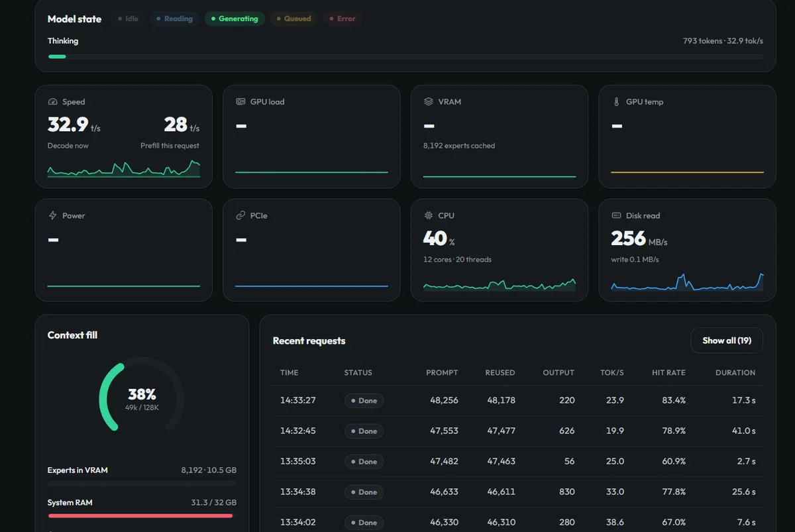Viewport: 795px width, 532px height.
Task: Sort requests by HIT RATE column header
Action: pos(668,373)
